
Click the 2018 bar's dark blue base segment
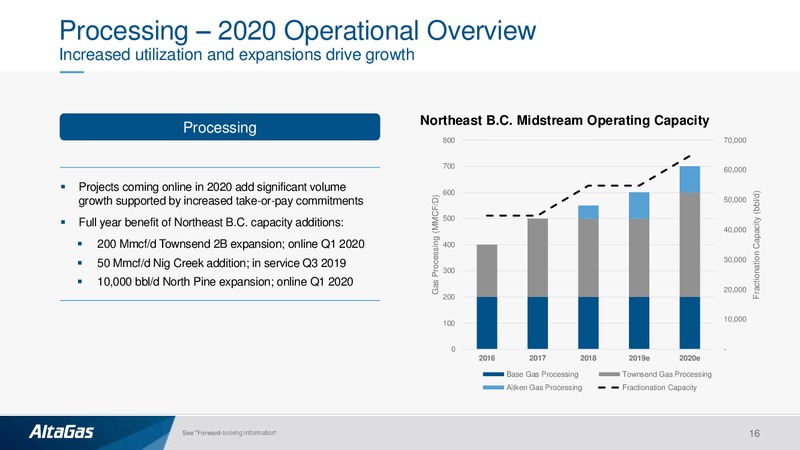588,323
